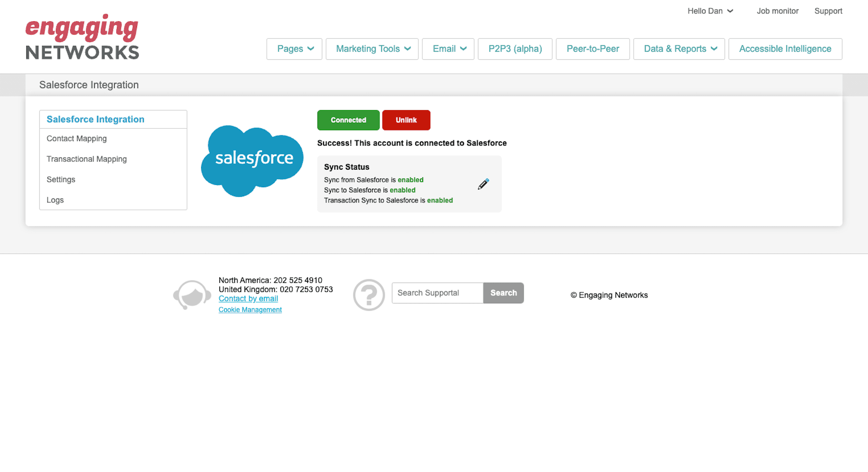Screen dimensions: 868x472
Task: Click the 'Sync Status' heading
Action: pos(347,167)
